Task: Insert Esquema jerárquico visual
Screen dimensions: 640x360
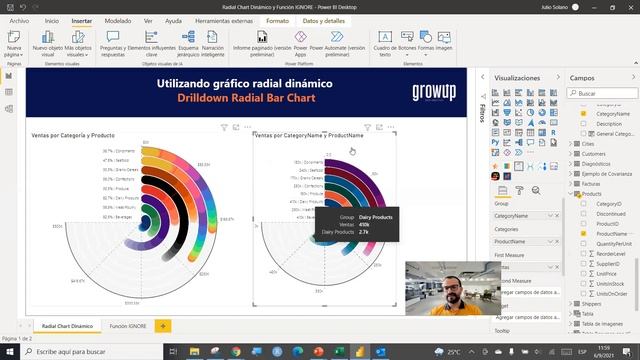Action: coord(188,43)
